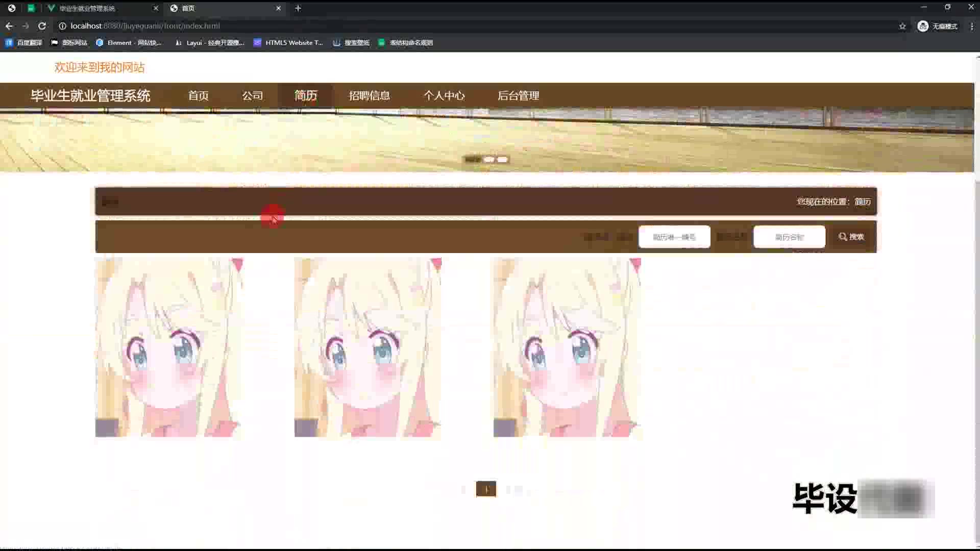Screen dimensions: 980x551
Task: Open a new browser tab with plus
Action: click(x=298, y=8)
